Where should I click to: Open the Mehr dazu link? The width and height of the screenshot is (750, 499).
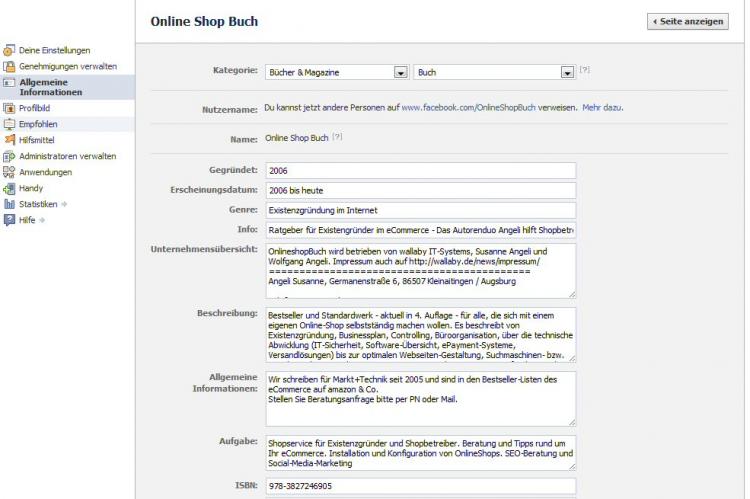pyautogui.click(x=602, y=106)
